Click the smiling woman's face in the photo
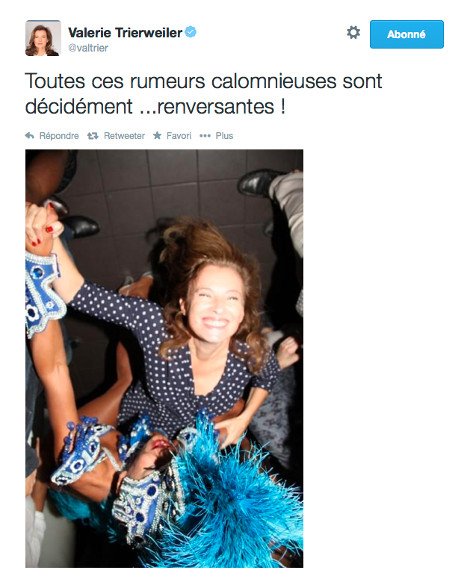The width and height of the screenshot is (470, 582). pyautogui.click(x=215, y=304)
